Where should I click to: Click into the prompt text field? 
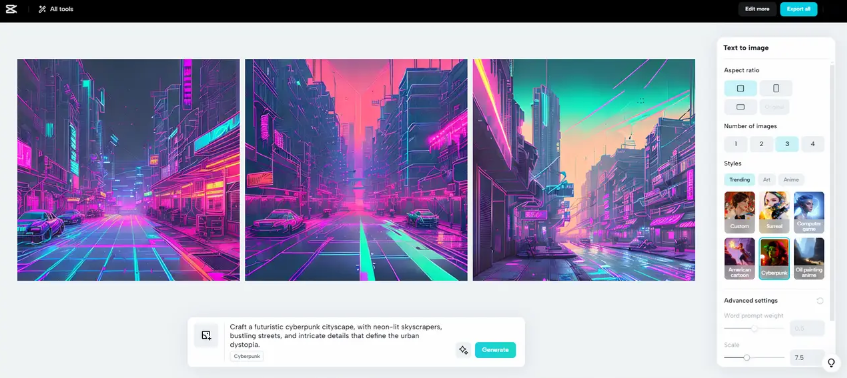[336, 335]
